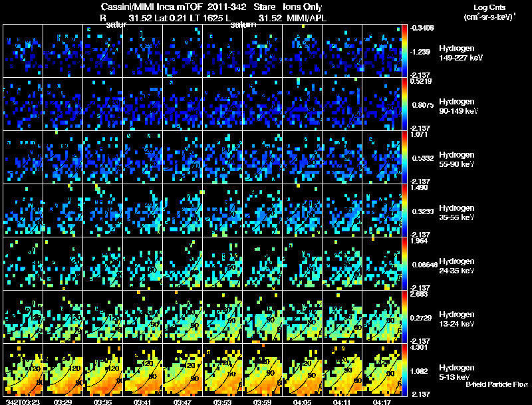Viewport: 532px width, 405px height.
Task: Open the 5-13 keV panel at 03:47
Action: [x=182, y=370]
